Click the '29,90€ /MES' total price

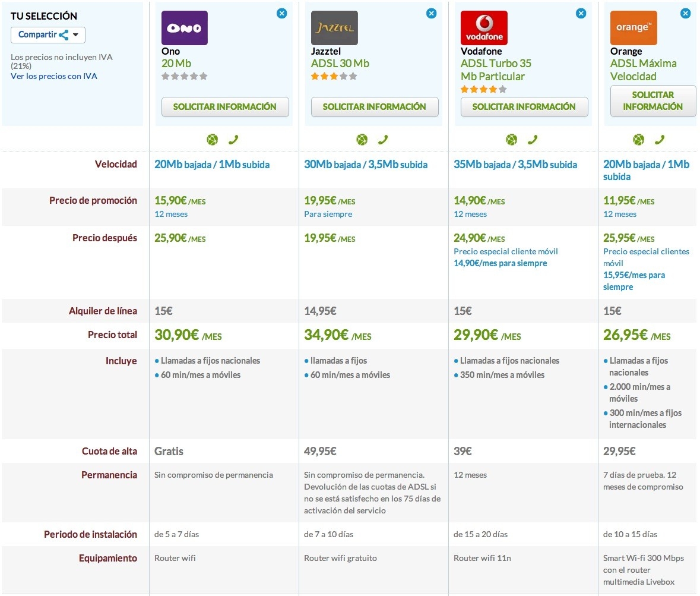[487, 335]
